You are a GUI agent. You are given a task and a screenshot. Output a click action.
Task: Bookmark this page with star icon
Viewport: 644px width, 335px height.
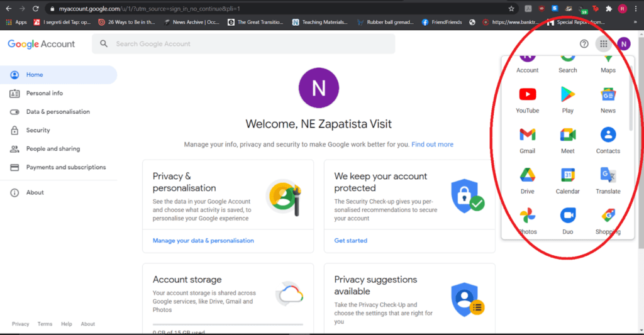click(x=511, y=9)
